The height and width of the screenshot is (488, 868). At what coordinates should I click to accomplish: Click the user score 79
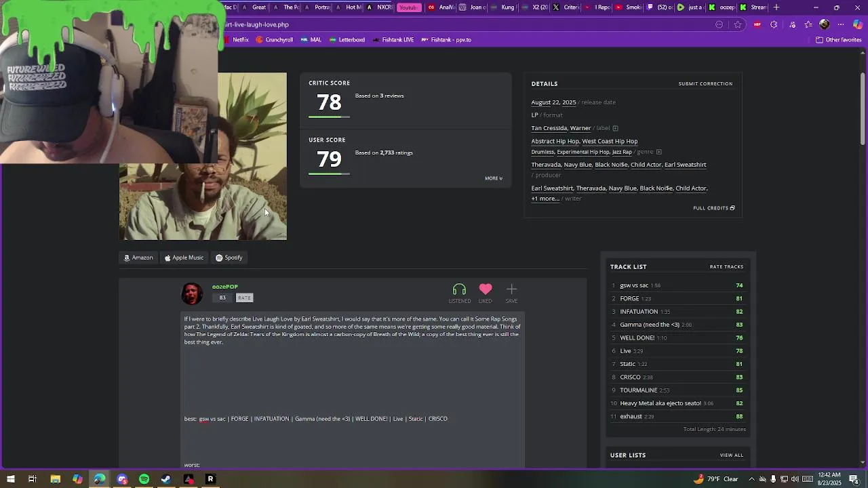329,159
